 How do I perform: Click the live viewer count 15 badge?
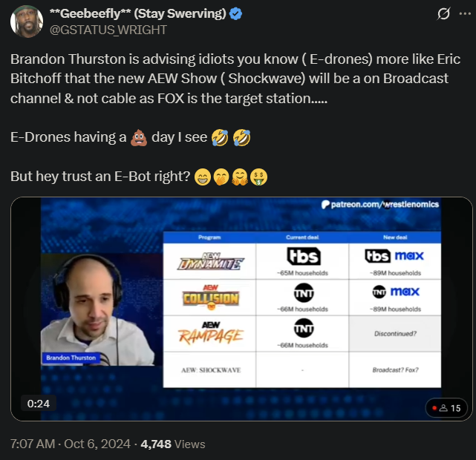point(446,408)
